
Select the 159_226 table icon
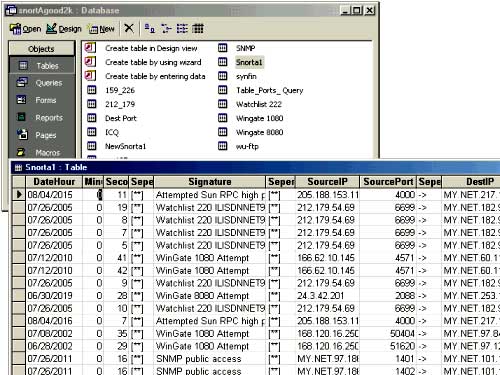[x=91, y=90]
